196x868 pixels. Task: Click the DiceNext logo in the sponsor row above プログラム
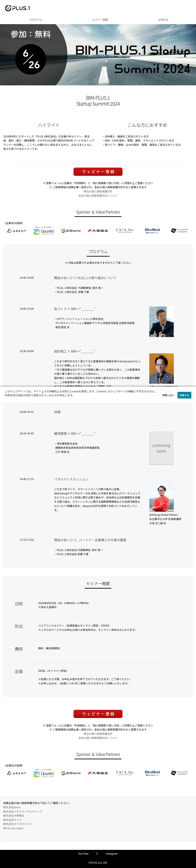tap(153, 231)
